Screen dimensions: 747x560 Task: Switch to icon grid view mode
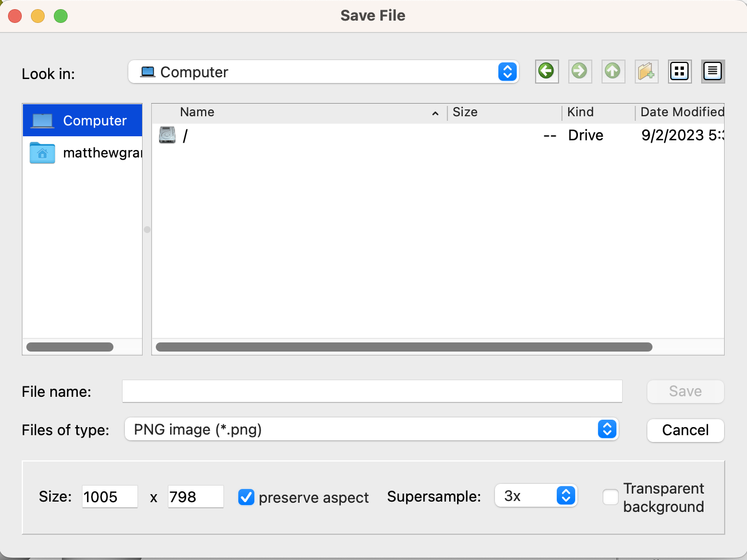[x=679, y=72]
